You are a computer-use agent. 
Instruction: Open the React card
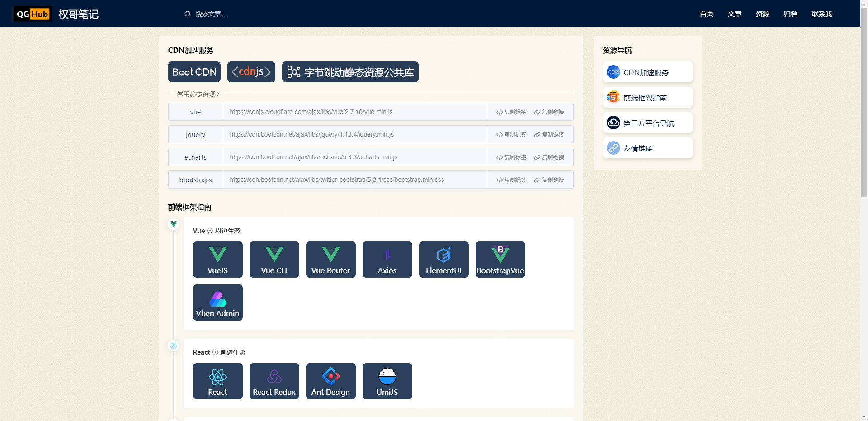click(217, 381)
